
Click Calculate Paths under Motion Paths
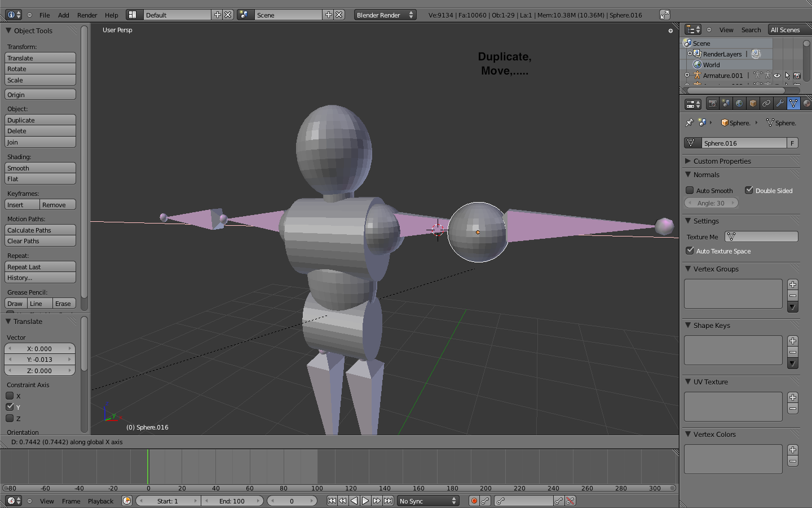pyautogui.click(x=40, y=230)
